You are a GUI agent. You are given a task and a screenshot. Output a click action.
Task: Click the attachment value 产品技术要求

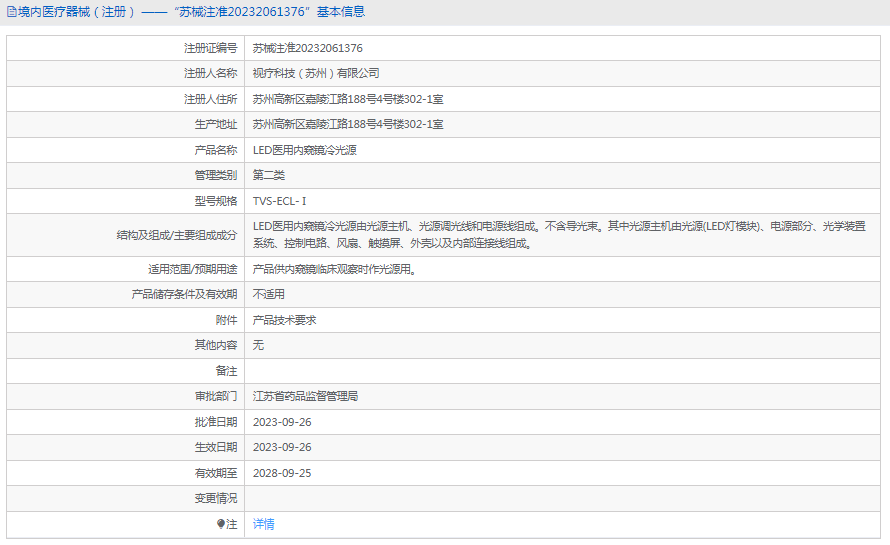pos(284,320)
